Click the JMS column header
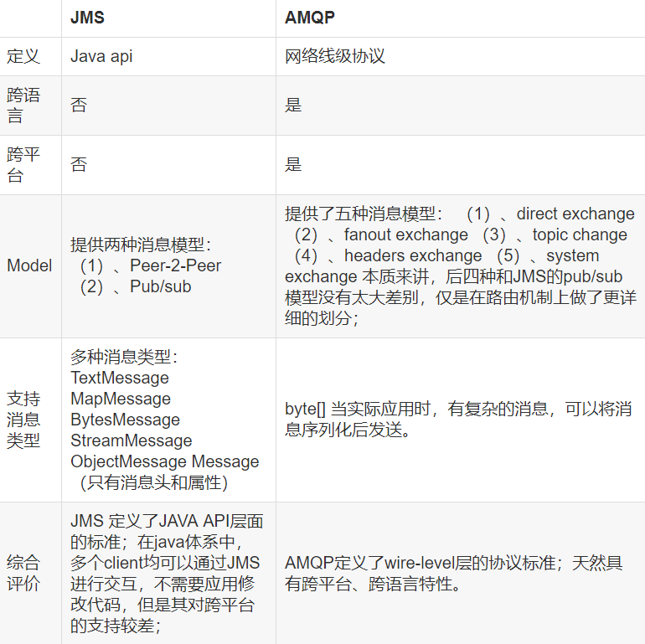Image resolution: width=645 pixels, height=644 pixels. click(87, 18)
